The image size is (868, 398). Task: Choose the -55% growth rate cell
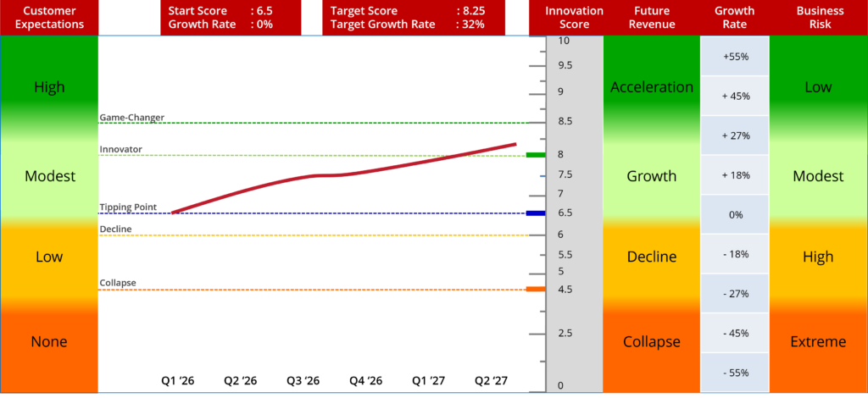pos(735,373)
